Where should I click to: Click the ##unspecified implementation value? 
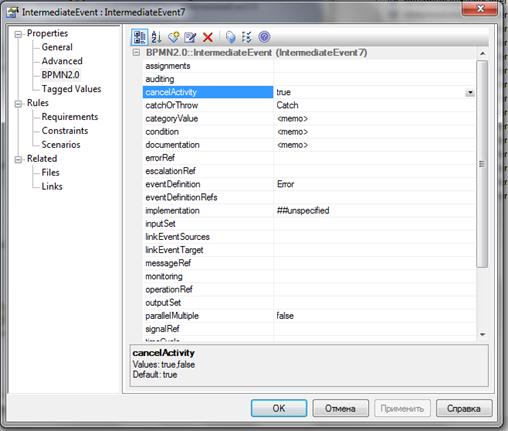(374, 211)
